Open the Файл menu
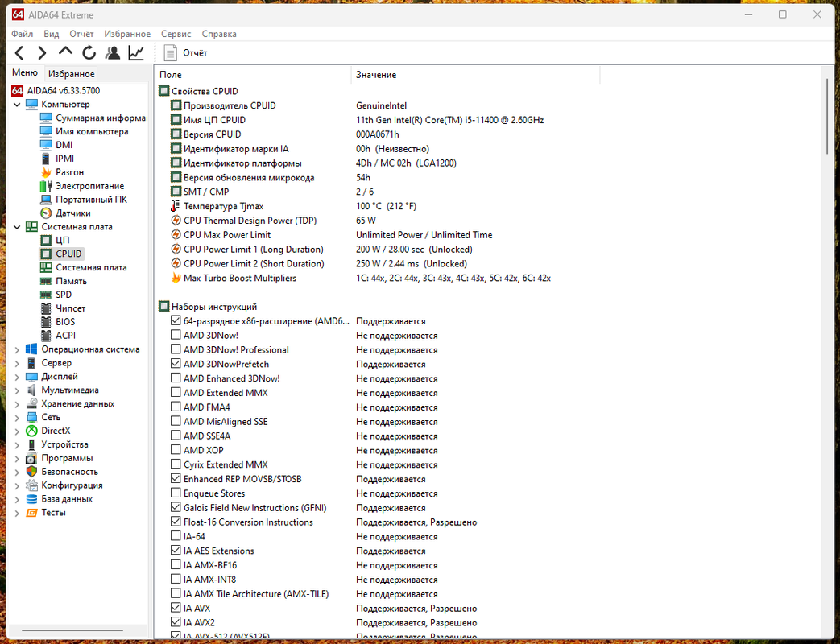The width and height of the screenshot is (840, 644). (x=22, y=34)
